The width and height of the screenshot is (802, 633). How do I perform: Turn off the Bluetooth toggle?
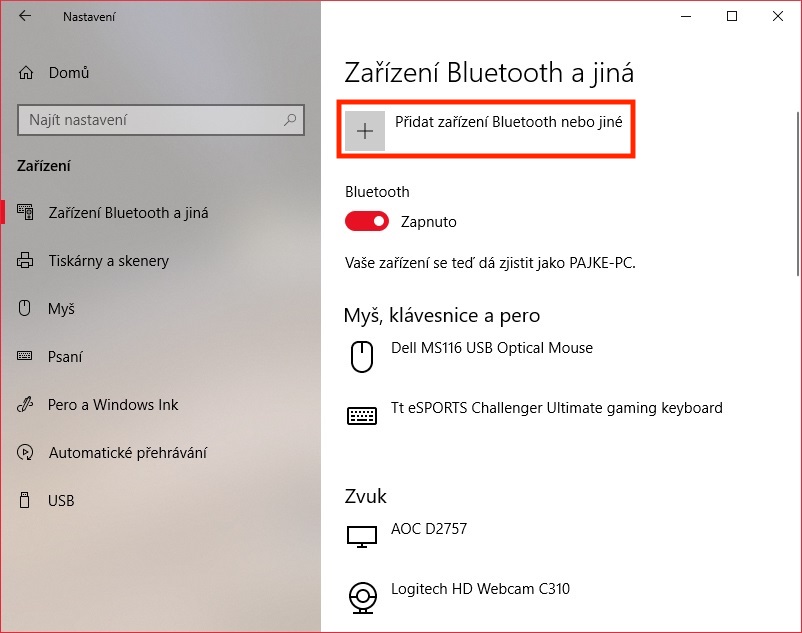(367, 221)
